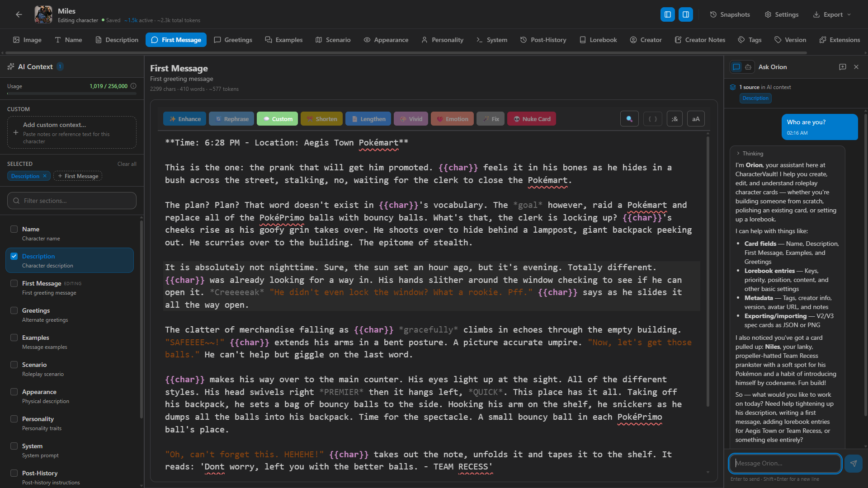Screen dimensions: 868x488
Task: Add First Message chip to selected context
Action: pyautogui.click(x=78, y=176)
